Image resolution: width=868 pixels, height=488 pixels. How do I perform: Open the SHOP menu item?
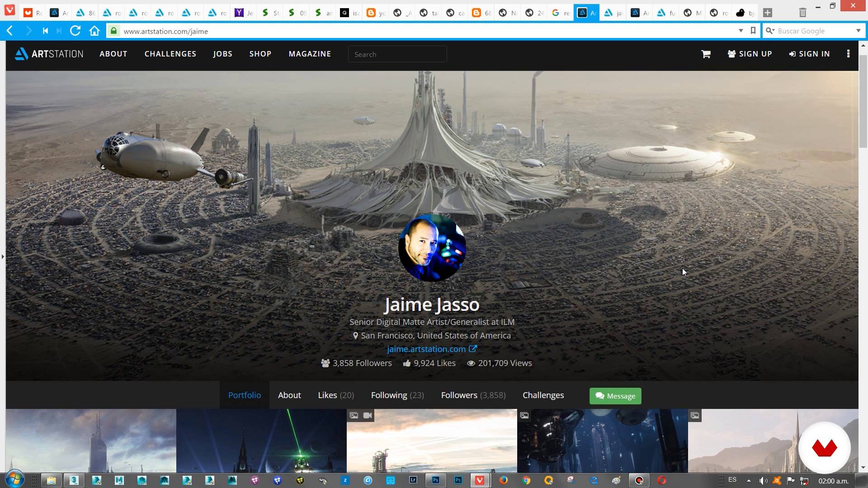tap(260, 54)
